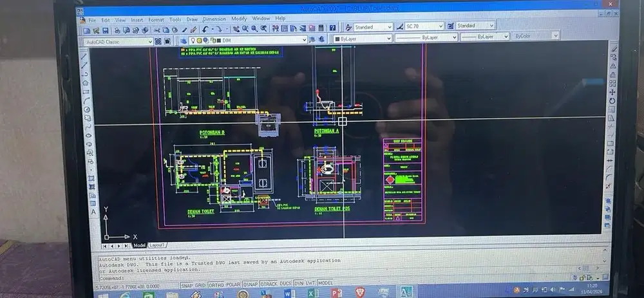Click the Paste icon in toolbar

click(x=175, y=30)
